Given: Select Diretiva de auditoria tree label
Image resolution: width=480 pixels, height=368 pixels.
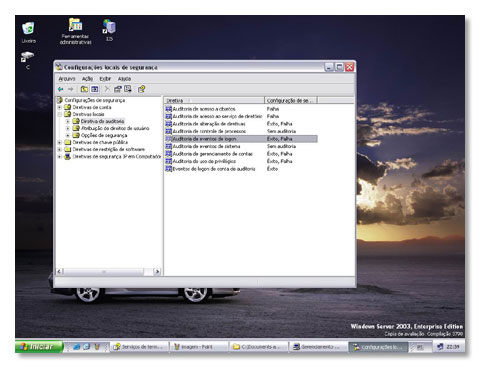Looking at the screenshot, I should point(102,121).
